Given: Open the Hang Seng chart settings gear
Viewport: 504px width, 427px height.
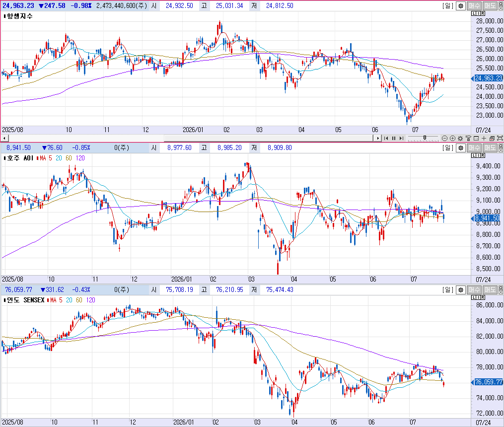Looking at the screenshot, I should point(461,6).
